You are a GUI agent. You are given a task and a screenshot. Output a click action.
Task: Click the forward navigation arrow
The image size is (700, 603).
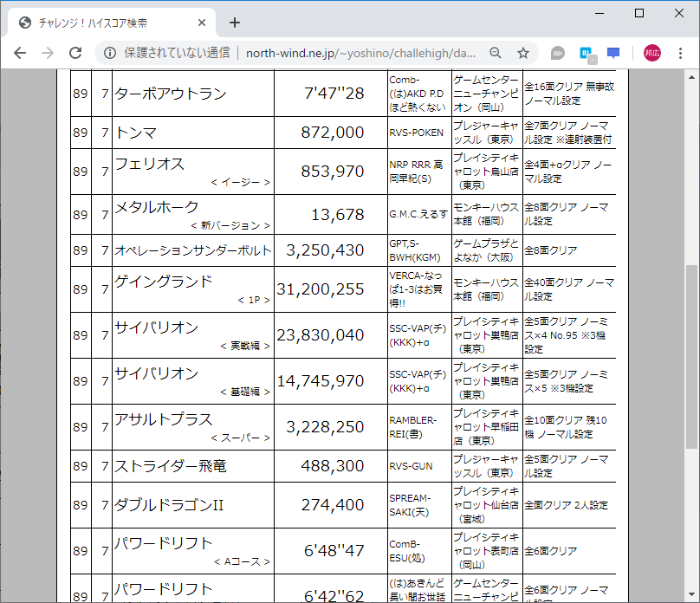point(48,52)
